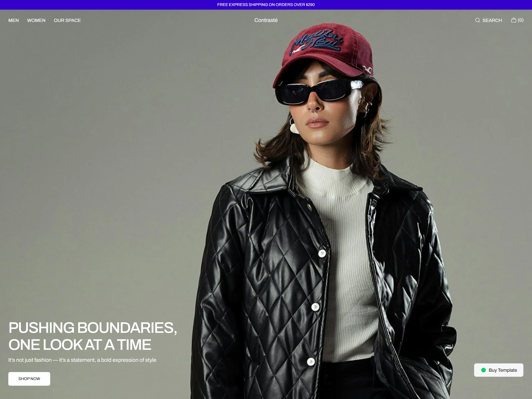This screenshot has width=532, height=399.
Task: Open the shopping bag icon
Action: coord(514,20)
